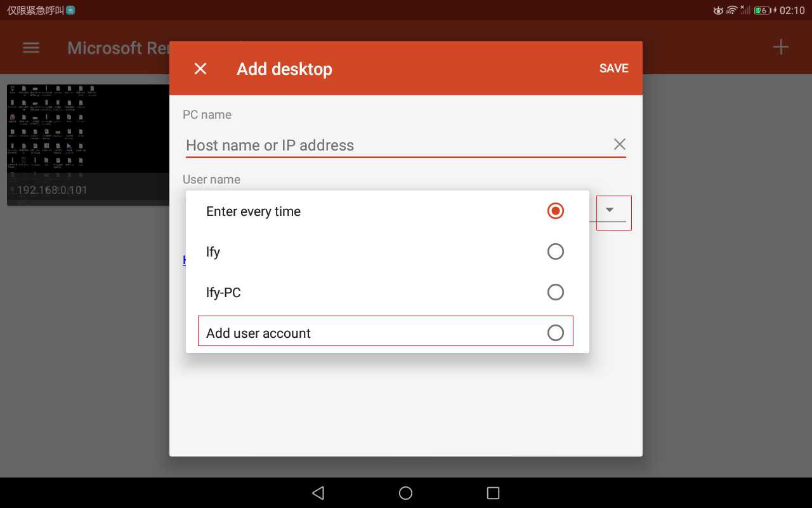Toggle the User name dropdown arrow

pyautogui.click(x=610, y=210)
